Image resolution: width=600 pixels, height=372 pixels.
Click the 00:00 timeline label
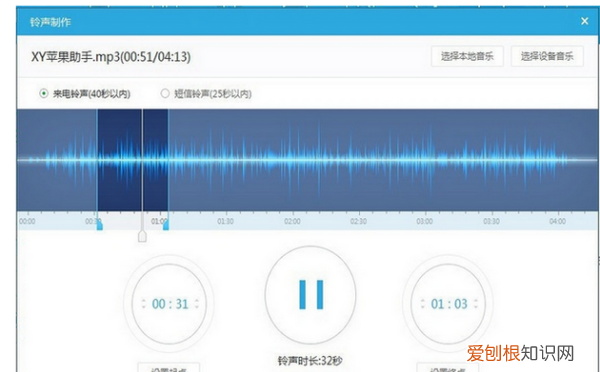(27, 222)
